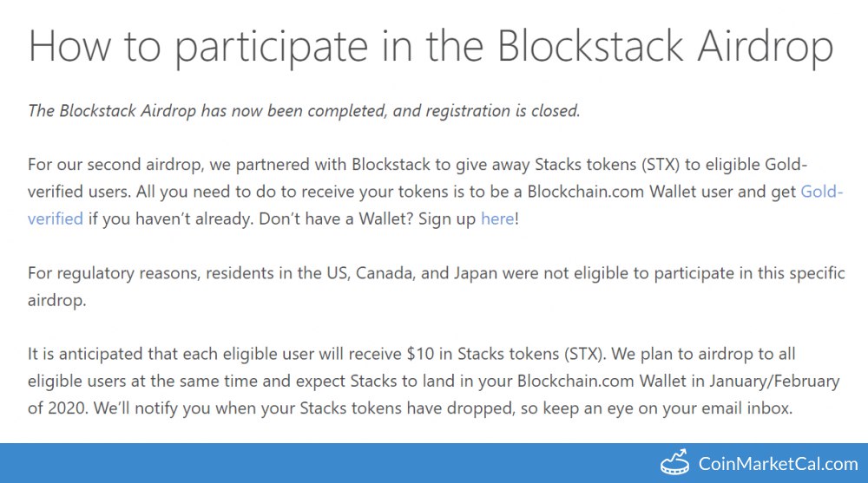
Task: Click the "verified" link text starting the line
Action: 56,219
